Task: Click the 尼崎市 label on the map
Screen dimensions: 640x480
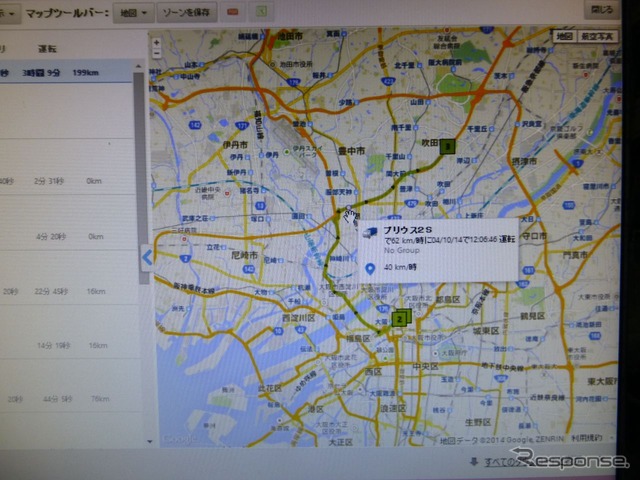Action: 244,255
